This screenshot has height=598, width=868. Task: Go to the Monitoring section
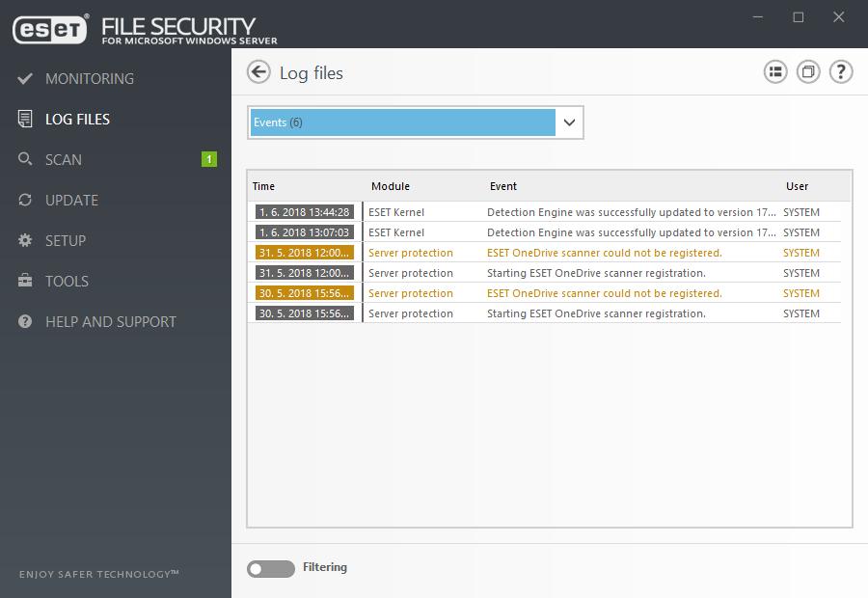pyautogui.click(x=90, y=79)
